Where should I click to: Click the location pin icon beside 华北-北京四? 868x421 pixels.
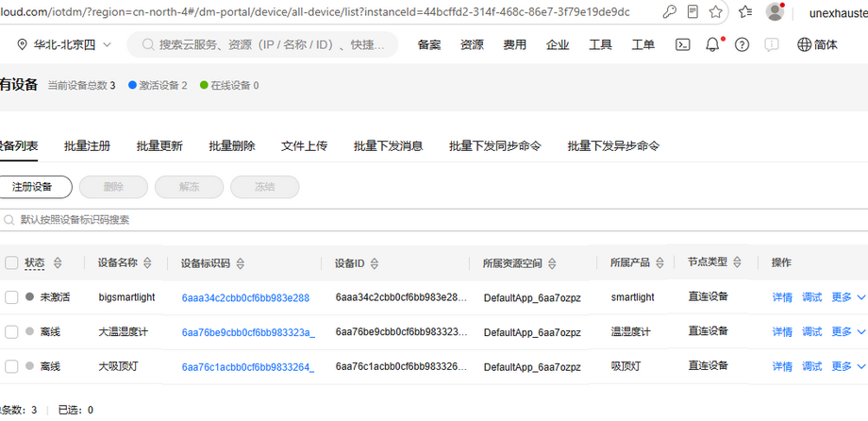[x=22, y=45]
